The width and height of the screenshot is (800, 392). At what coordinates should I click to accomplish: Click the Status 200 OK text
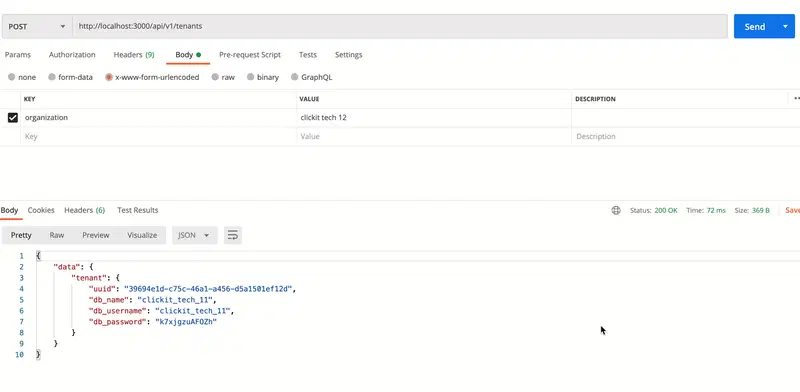coord(654,210)
